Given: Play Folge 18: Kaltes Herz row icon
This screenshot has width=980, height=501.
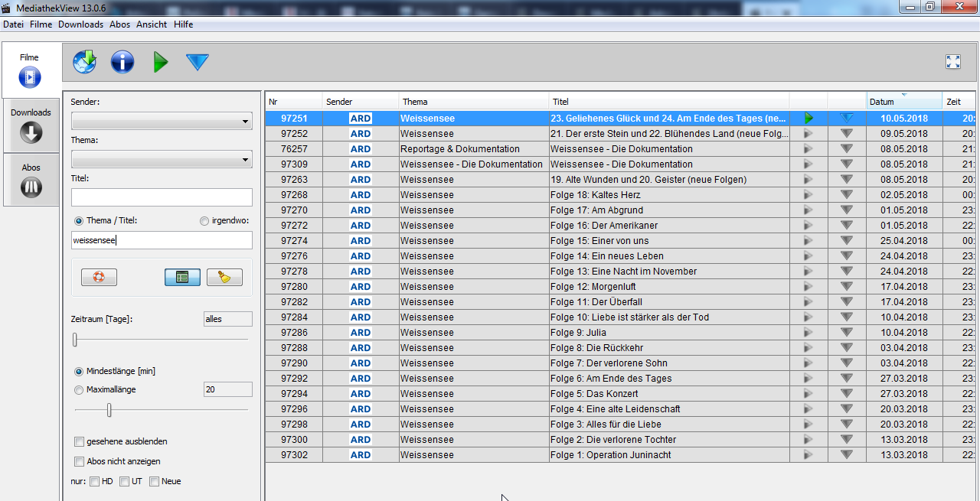Looking at the screenshot, I should (x=808, y=195).
